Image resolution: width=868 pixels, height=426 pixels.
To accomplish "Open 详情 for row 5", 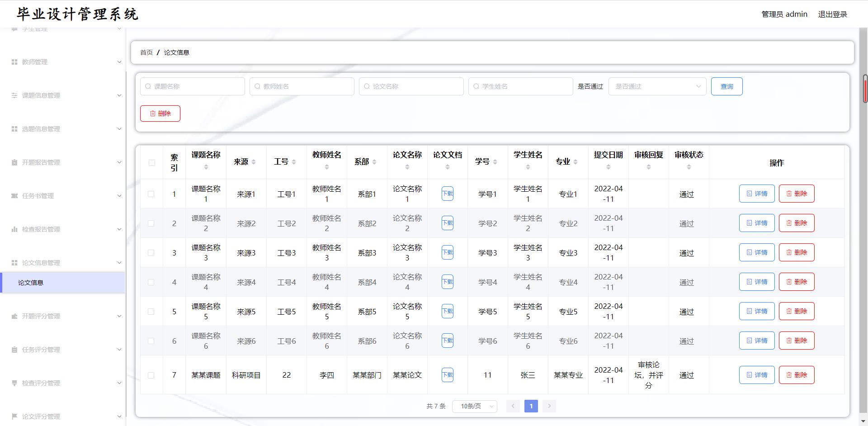I will (757, 311).
